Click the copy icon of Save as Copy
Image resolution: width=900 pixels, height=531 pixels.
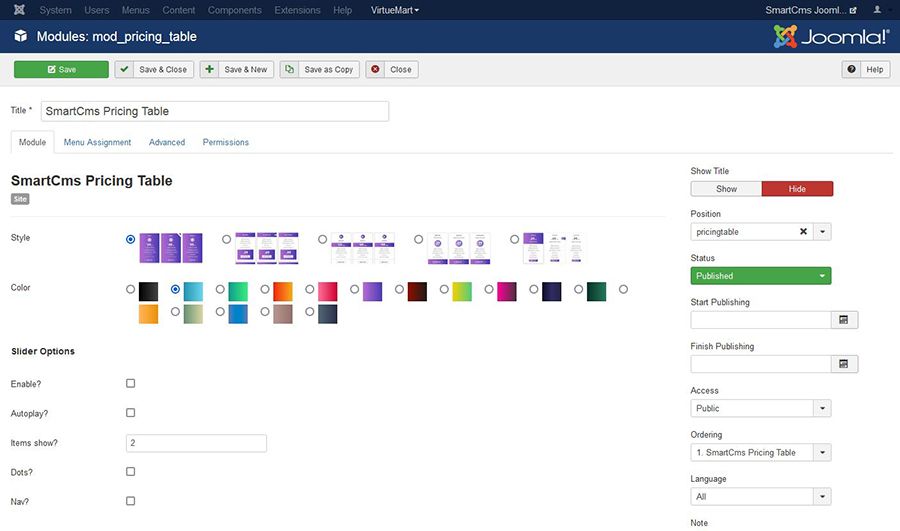(289, 69)
